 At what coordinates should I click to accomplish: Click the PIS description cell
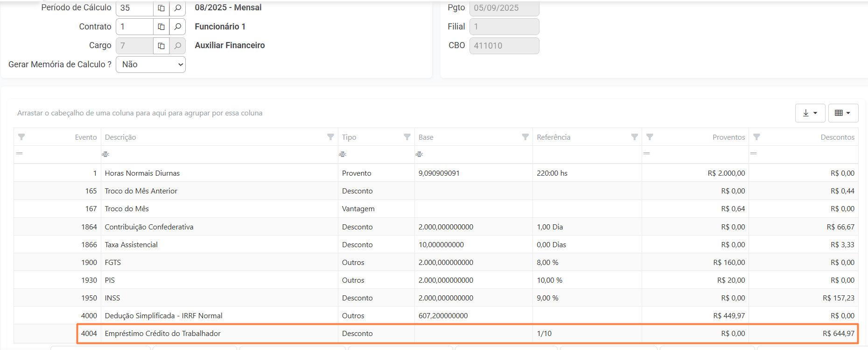pyautogui.click(x=219, y=280)
